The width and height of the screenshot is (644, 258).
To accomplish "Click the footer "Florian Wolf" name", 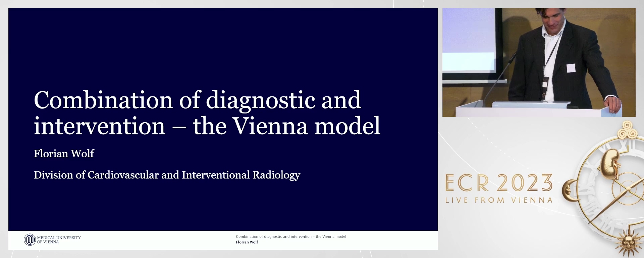I will click(x=247, y=242).
